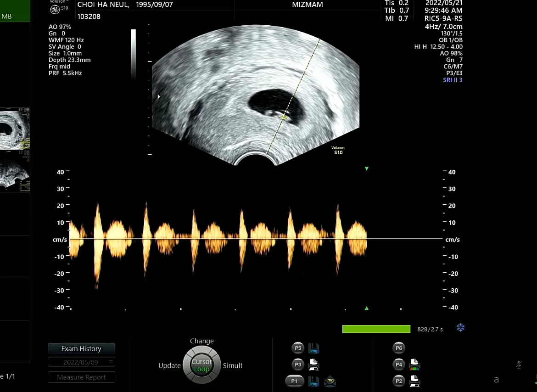
Task: Select Cursor Loop in trackball control
Action: coord(201,365)
